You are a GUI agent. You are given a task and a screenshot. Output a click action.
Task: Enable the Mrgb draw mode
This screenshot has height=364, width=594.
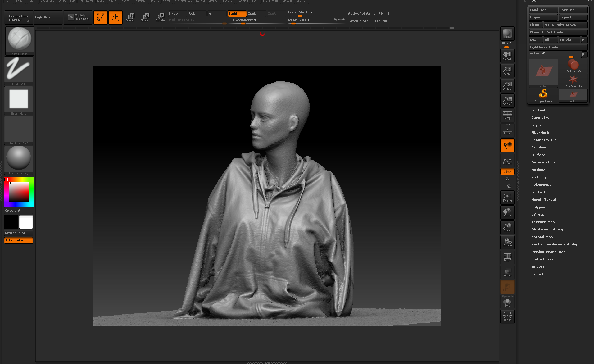tap(177, 13)
